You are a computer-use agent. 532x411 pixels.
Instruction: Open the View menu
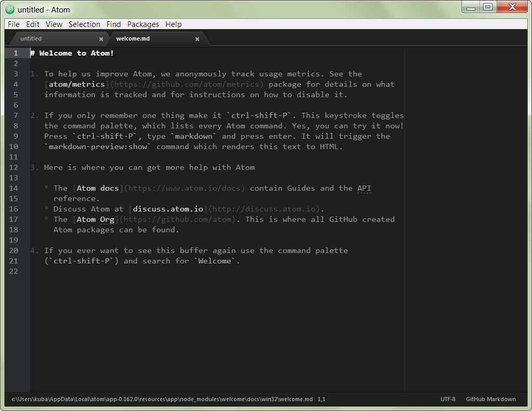click(54, 24)
